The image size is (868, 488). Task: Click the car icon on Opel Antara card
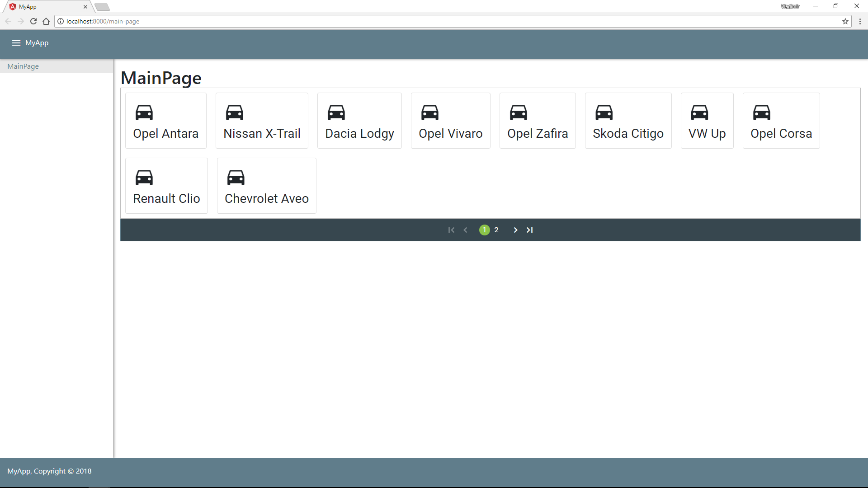point(144,113)
